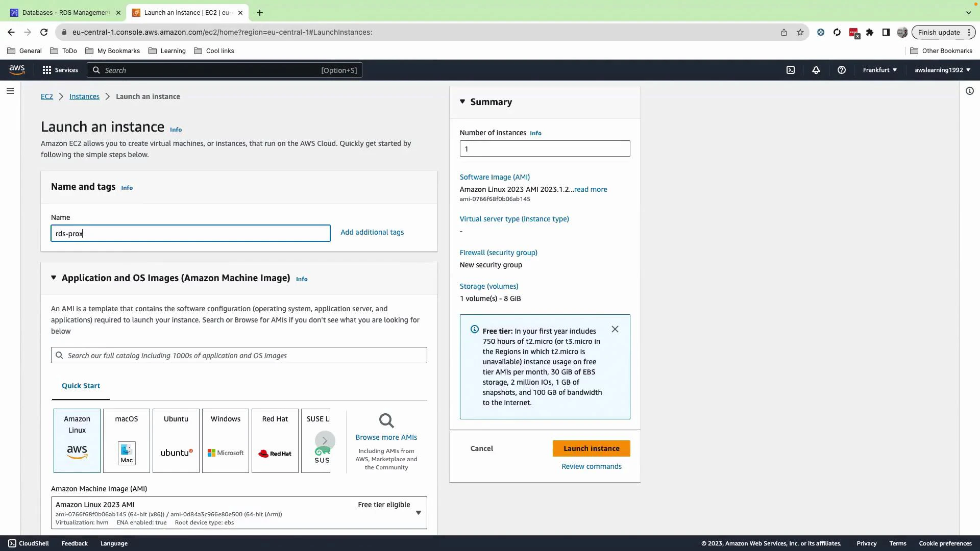Focus the AWS console Search bar
This screenshot has width=980, height=551.
[225, 70]
